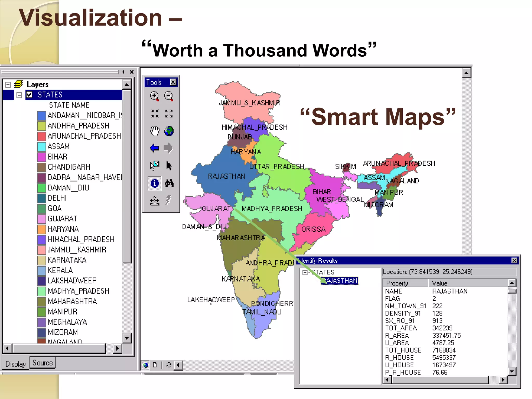Click the Full Extent globe icon

[169, 131]
